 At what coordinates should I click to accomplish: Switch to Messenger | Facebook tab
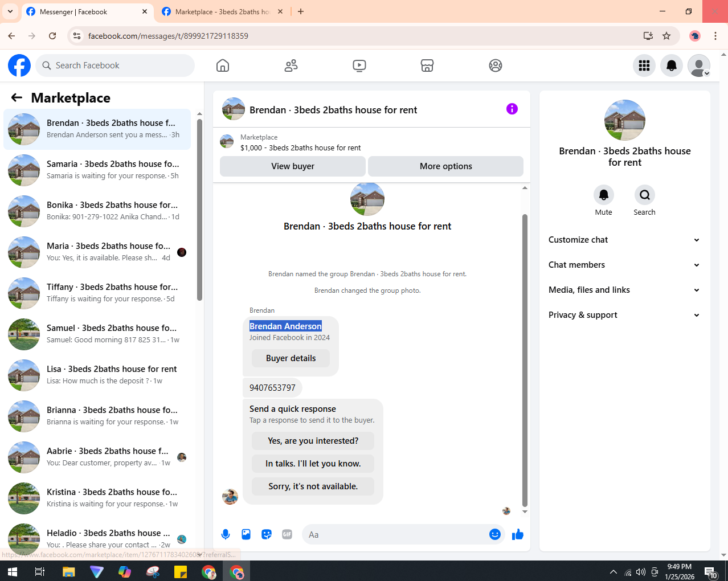[87, 11]
